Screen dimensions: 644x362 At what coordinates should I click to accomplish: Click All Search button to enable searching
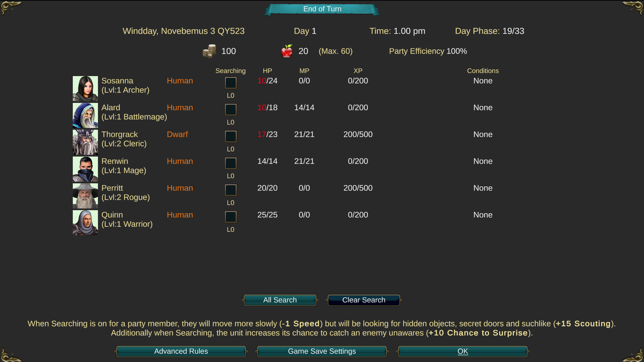(280, 300)
